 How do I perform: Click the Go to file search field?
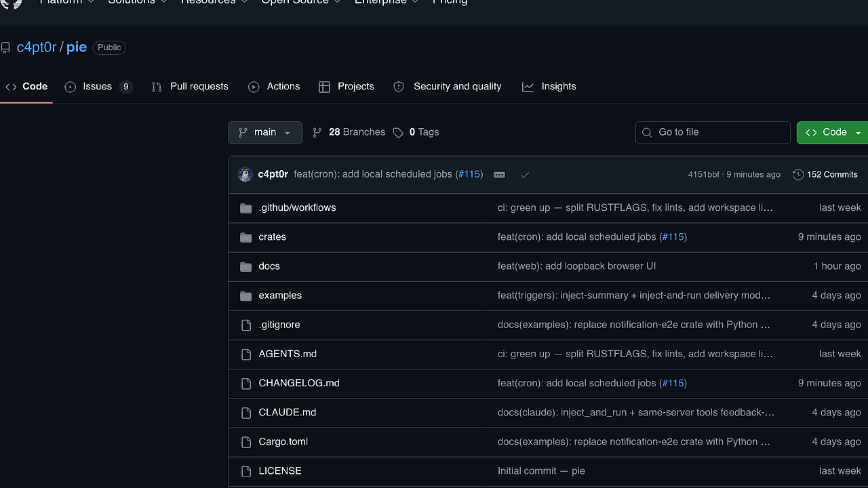pos(713,132)
